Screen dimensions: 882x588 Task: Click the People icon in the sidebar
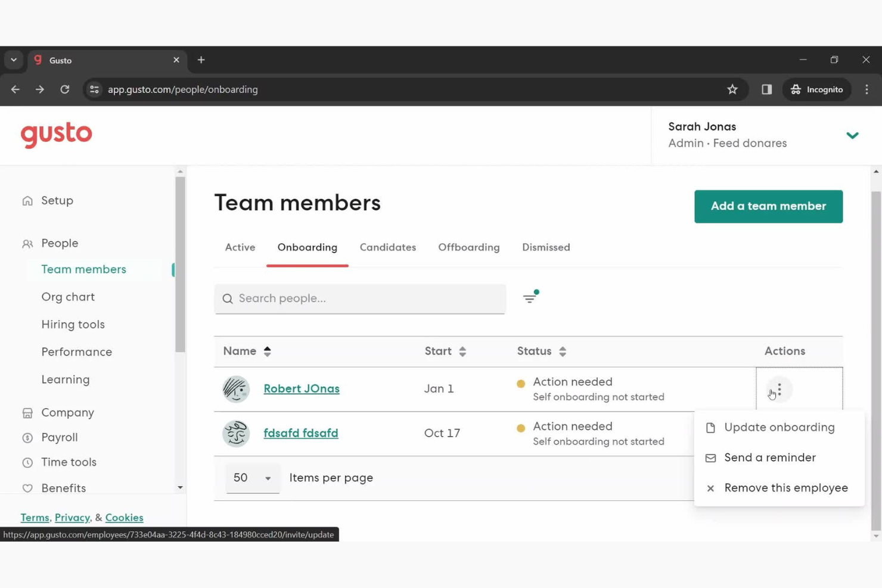[27, 243]
